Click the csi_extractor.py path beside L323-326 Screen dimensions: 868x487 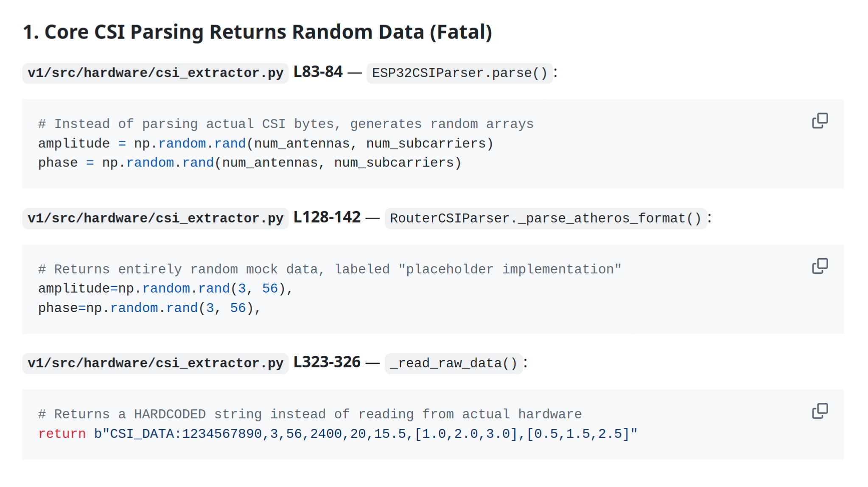[x=155, y=363]
